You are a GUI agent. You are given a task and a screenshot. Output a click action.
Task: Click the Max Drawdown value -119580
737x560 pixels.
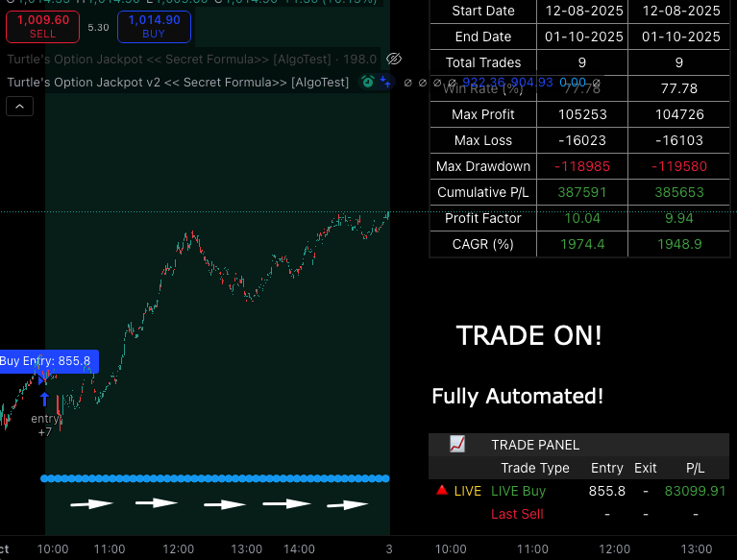(679, 166)
